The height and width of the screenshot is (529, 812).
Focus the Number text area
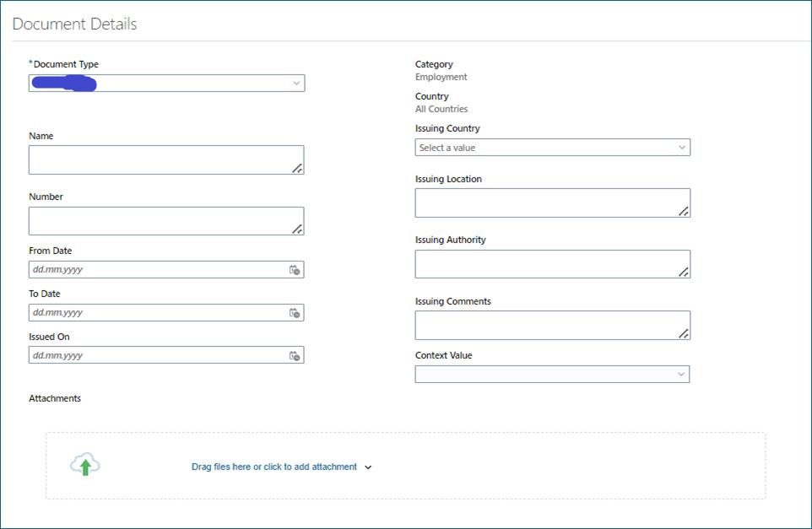[x=166, y=221]
